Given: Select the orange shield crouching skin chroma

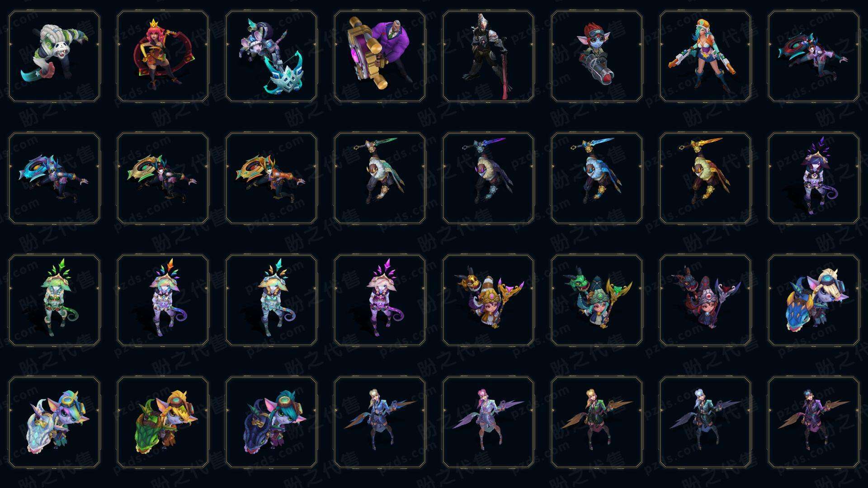Looking at the screenshot, I should [x=271, y=178].
